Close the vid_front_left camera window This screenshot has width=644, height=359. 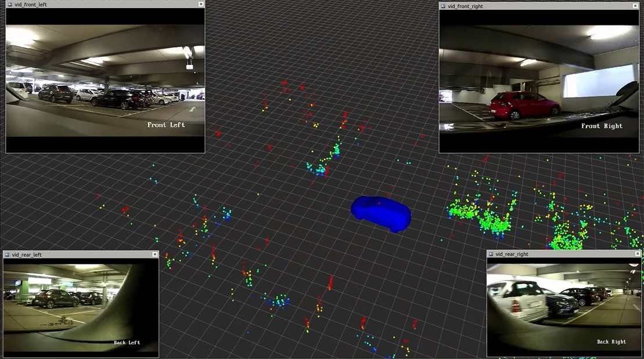point(201,4)
